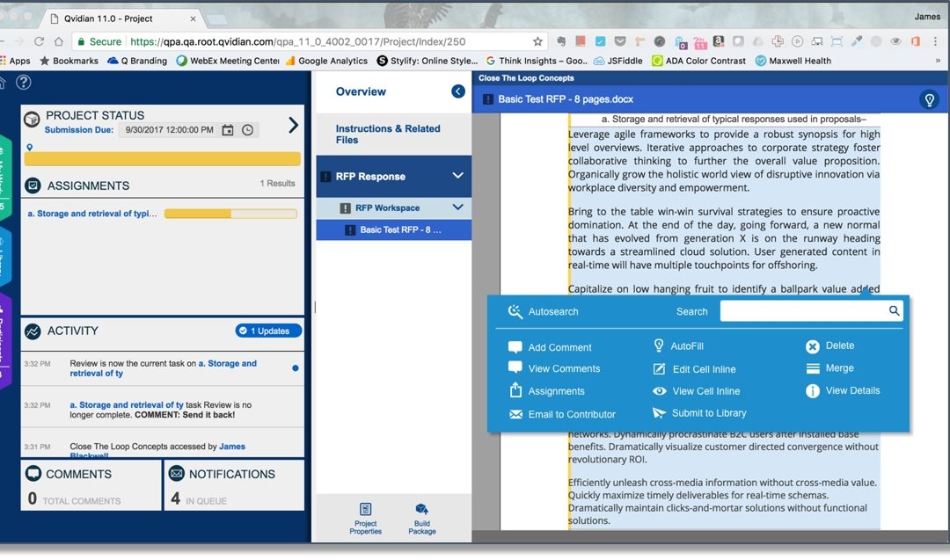950x560 pixels.
Task: Open the Bookmarks bookmark folder
Action: [x=69, y=61]
